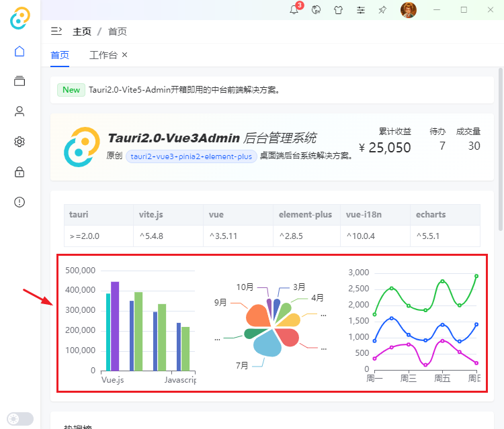Click the ¥ 25,050 revenue value
Screen dimensions: 504x429
click(385, 148)
